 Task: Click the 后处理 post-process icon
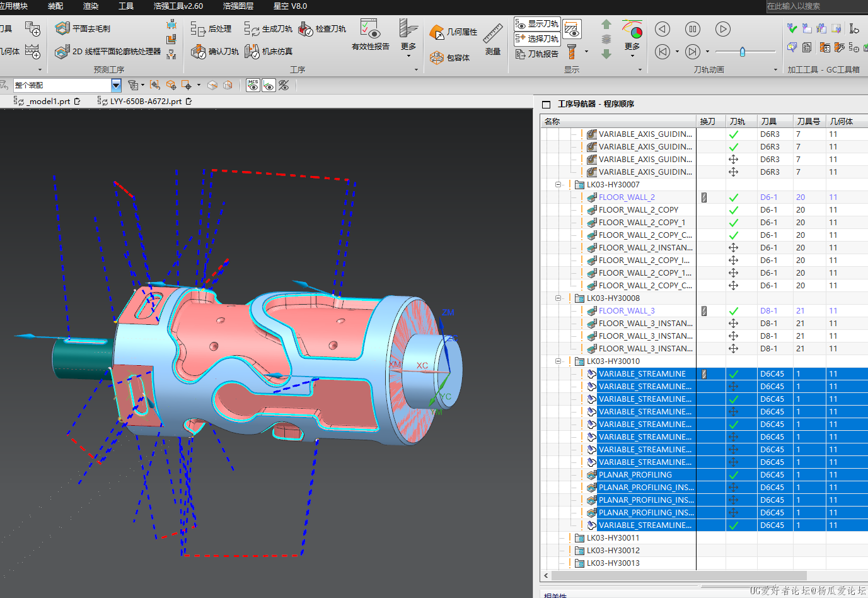tap(198, 29)
